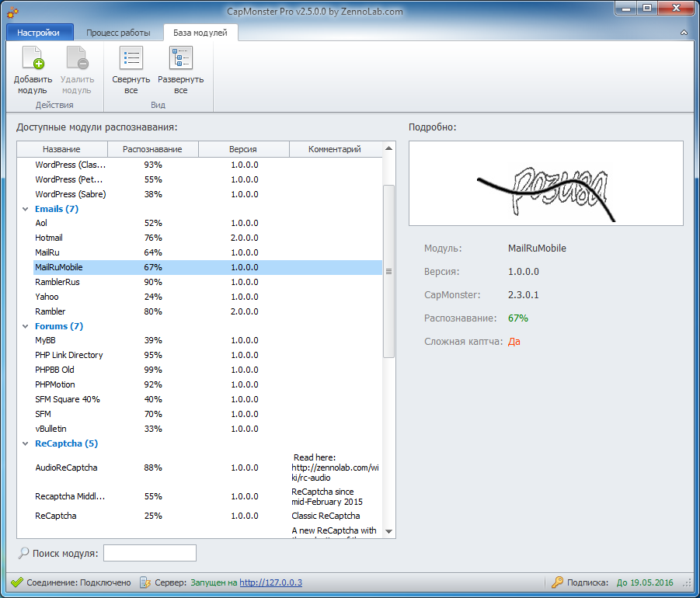The width and height of the screenshot is (700, 598).
Task: Click the module list scrollbar thumb
Action: [x=388, y=271]
